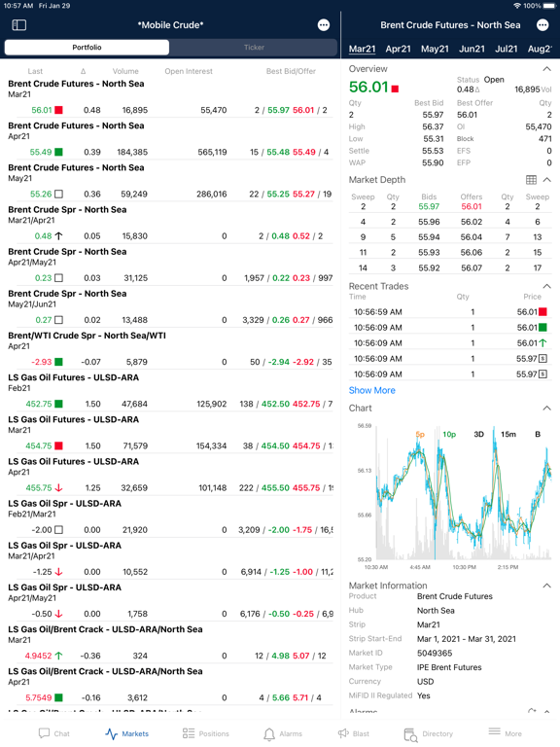The image size is (560, 747).
Task: Collapse the Alarms section chevron
Action: tap(546, 712)
